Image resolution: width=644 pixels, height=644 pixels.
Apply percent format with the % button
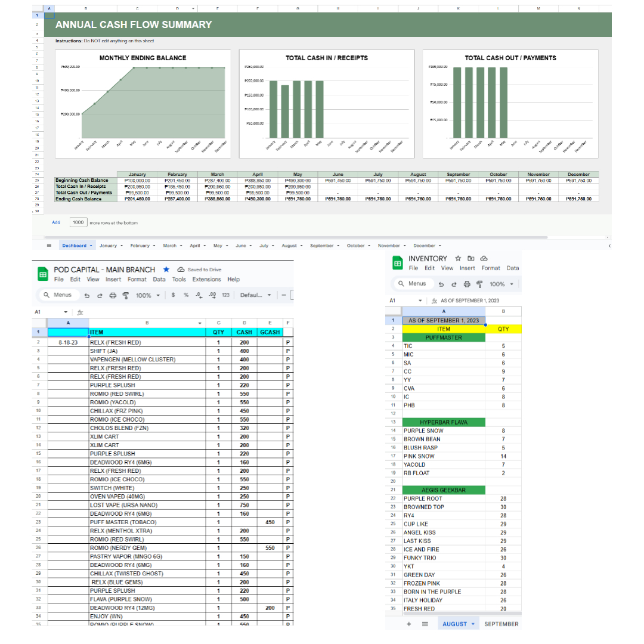186,295
